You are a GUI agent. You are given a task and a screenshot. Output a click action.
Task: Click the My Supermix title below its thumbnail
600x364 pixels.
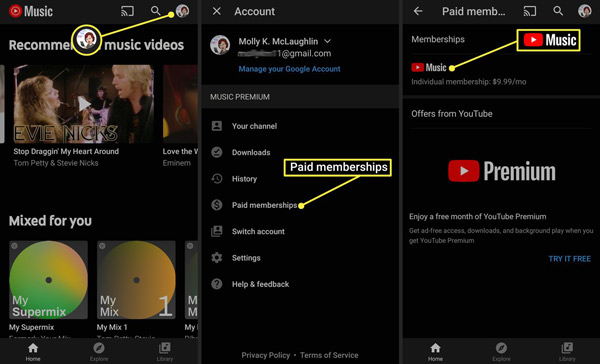31,327
